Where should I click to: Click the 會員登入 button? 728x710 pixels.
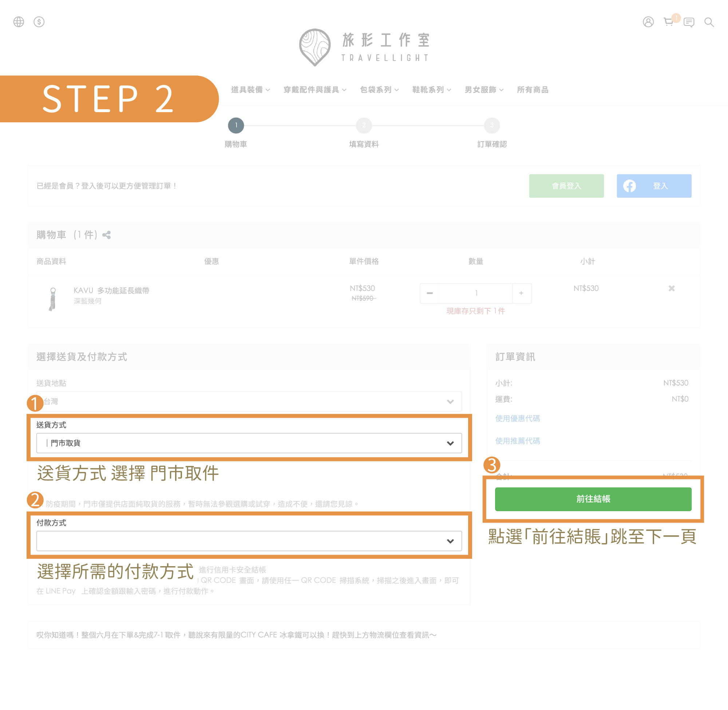pyautogui.click(x=566, y=186)
